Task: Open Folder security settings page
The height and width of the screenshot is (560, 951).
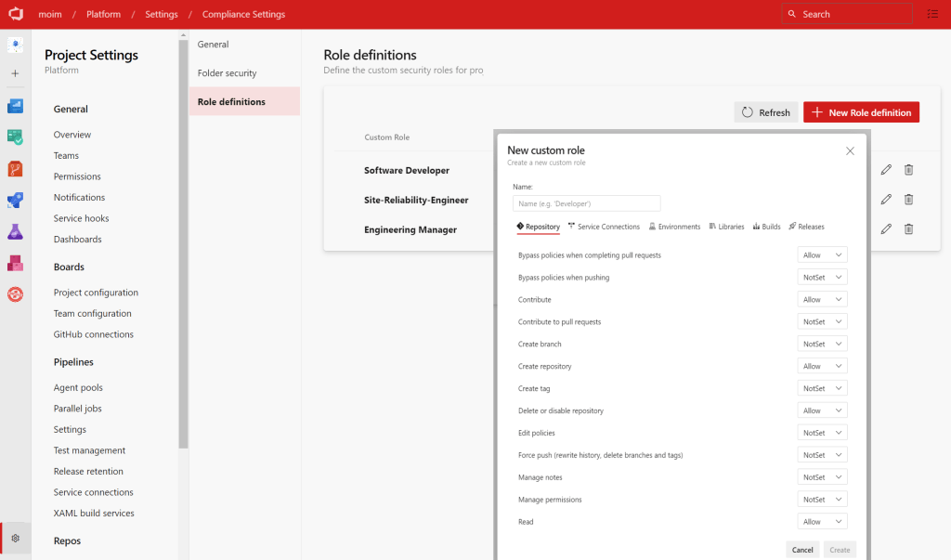Action: tap(228, 73)
